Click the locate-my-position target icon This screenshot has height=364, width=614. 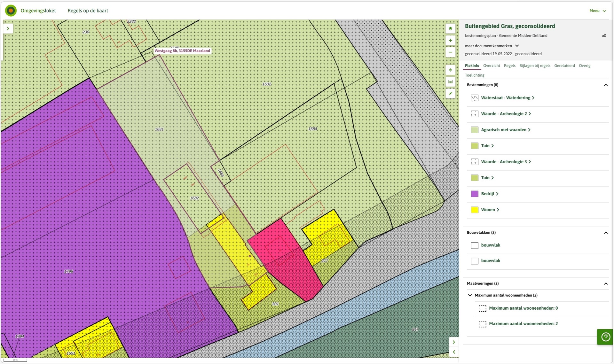coord(450,70)
